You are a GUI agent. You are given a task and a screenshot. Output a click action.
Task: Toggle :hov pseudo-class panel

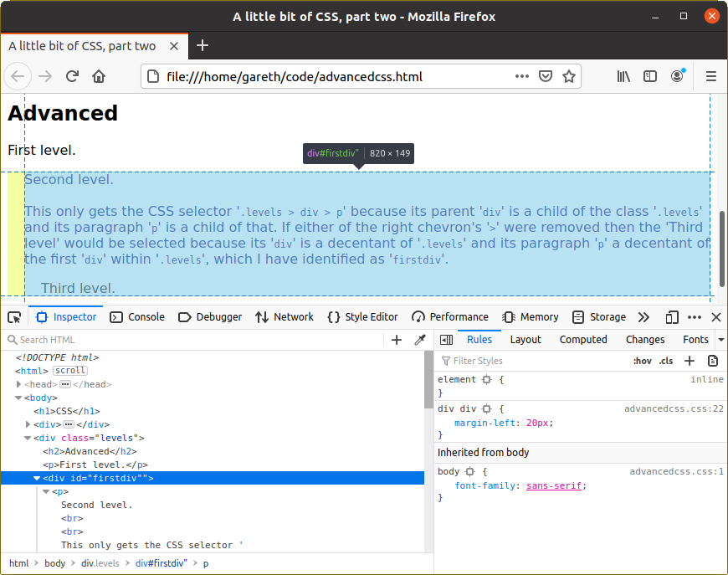click(642, 361)
